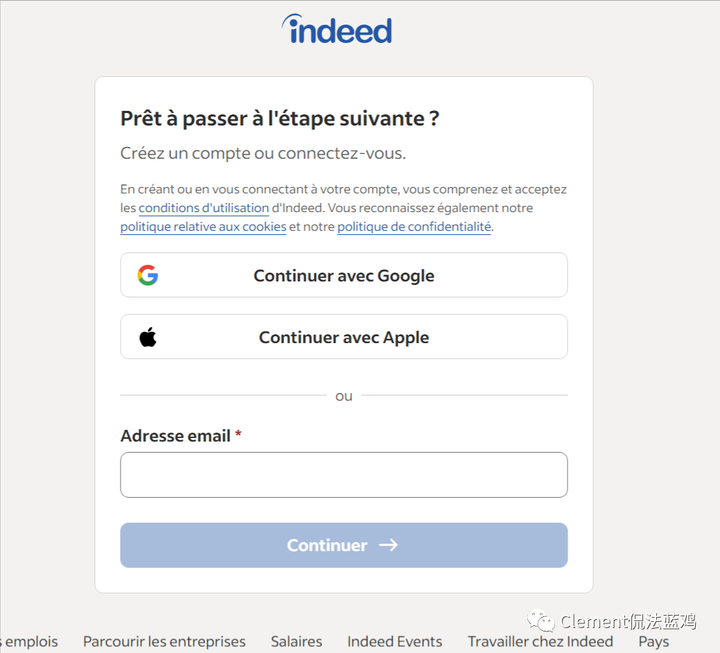Open Travailler chez Indeed link
The height and width of the screenshot is (653, 720).
click(x=540, y=641)
